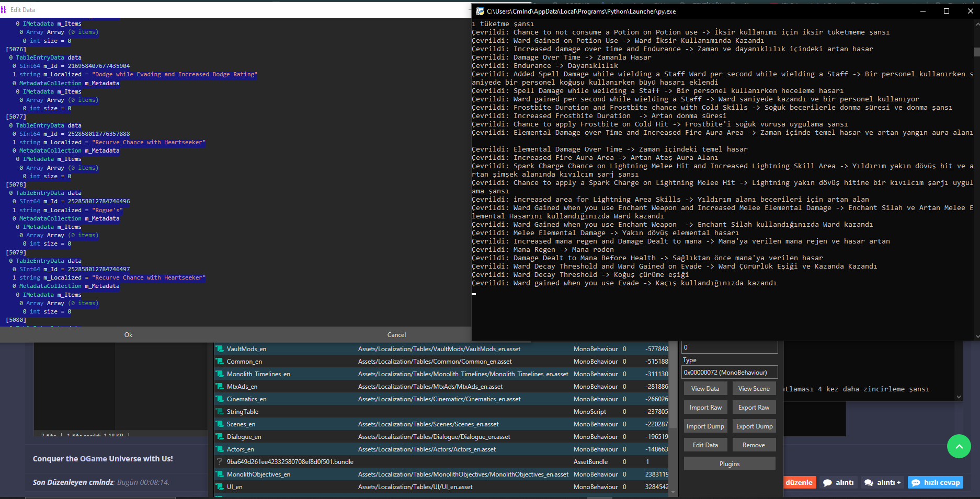Select the m_Id = 216958407677435904 line
Screen dimensions: 980x499
click(71, 66)
